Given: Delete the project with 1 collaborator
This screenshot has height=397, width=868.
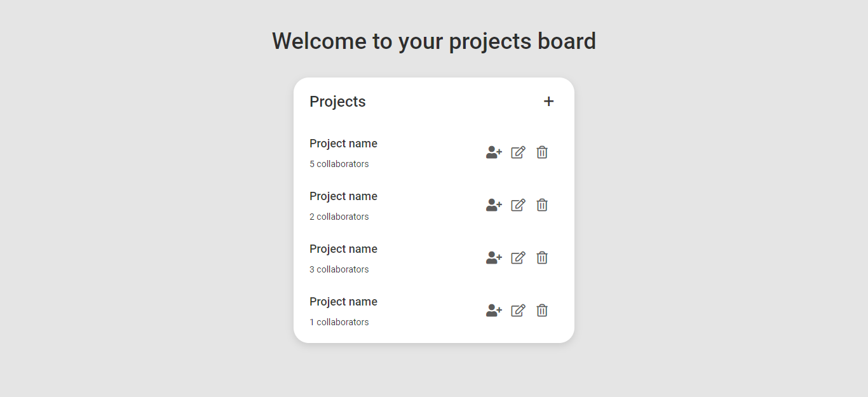Looking at the screenshot, I should click(x=541, y=311).
